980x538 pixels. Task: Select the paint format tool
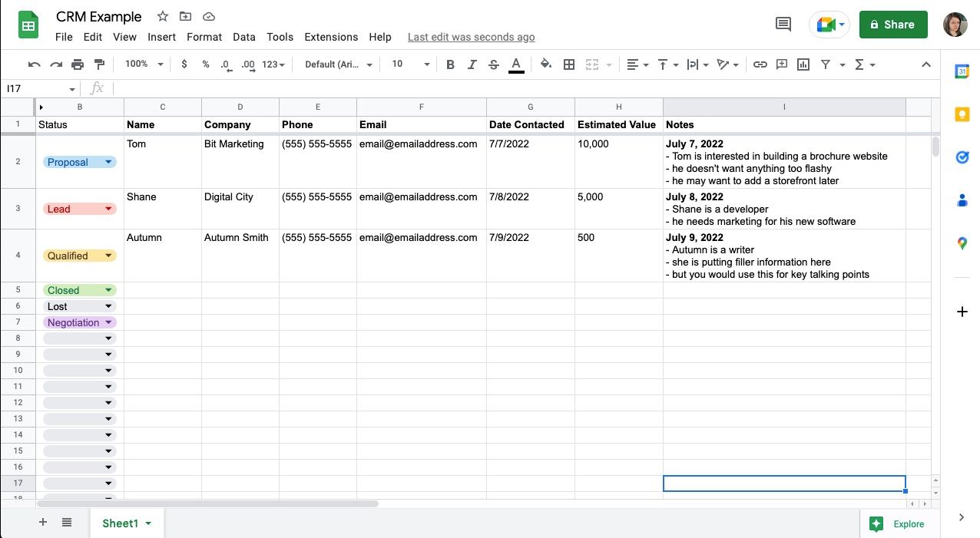click(98, 64)
